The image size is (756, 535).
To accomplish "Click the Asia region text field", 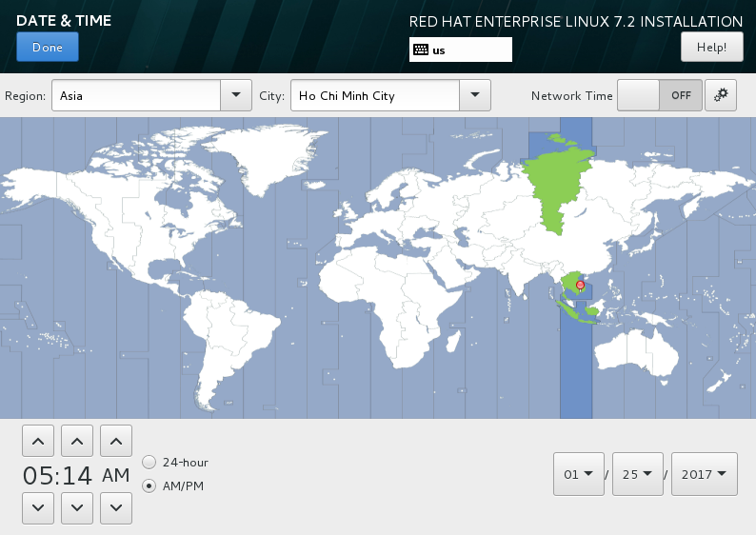I will [x=136, y=95].
